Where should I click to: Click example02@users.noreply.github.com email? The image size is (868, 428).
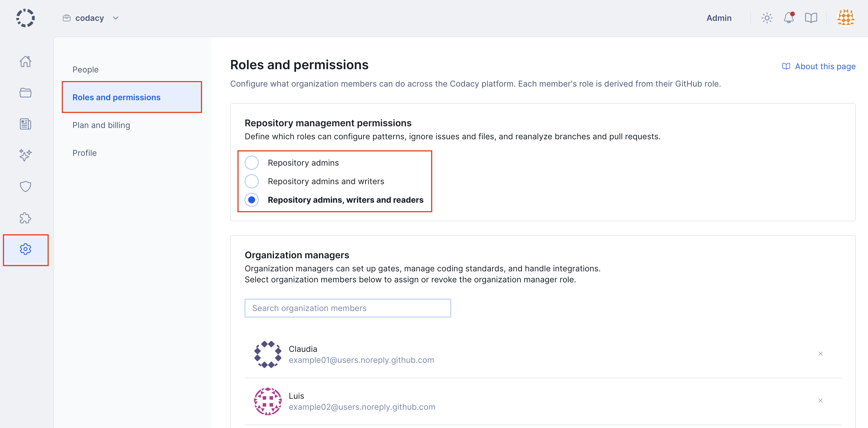[362, 407]
